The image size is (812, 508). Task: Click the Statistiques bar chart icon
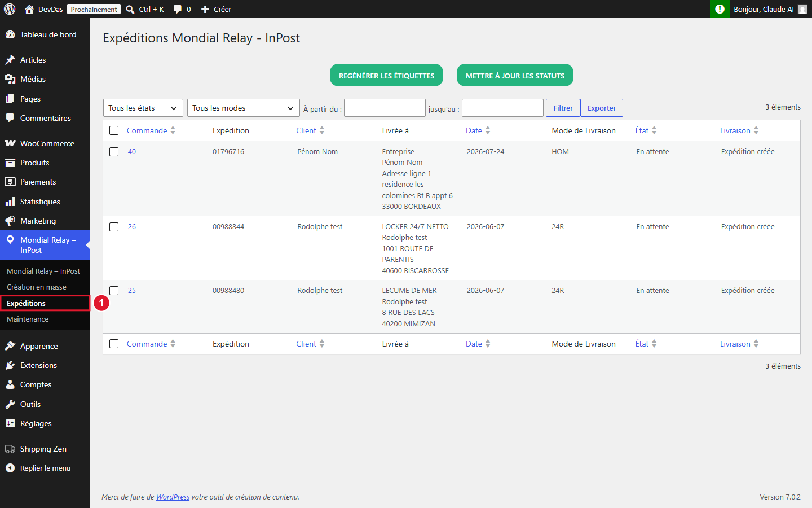coord(10,202)
